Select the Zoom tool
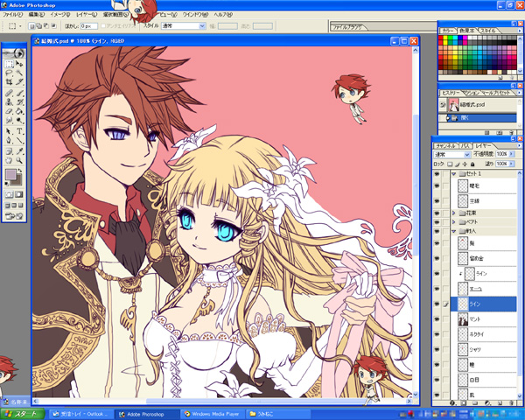This screenshot has width=525, height=420. coord(19,160)
